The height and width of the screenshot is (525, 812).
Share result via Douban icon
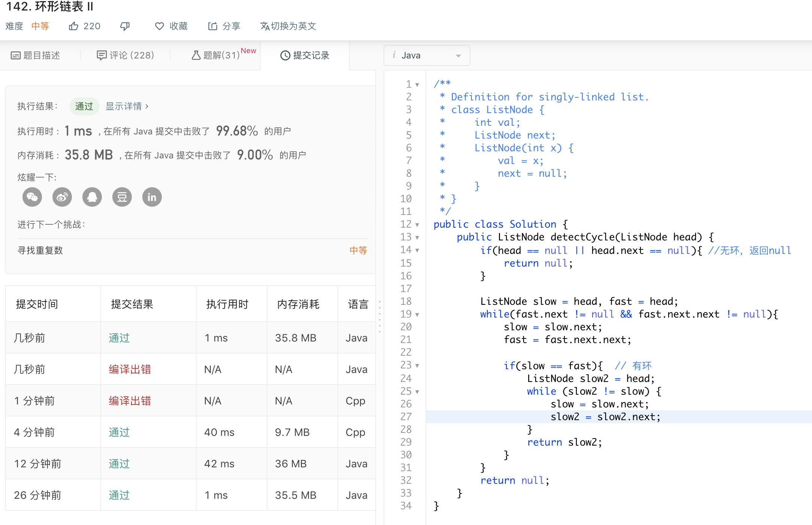coord(122,197)
